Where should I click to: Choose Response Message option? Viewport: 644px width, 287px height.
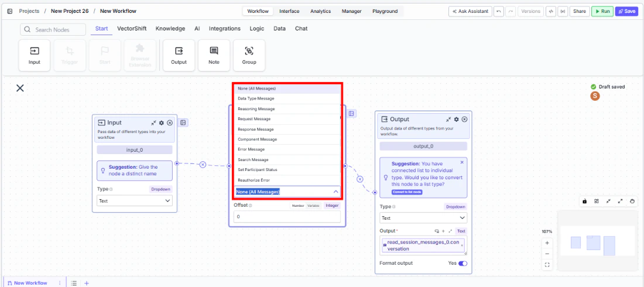point(287,129)
